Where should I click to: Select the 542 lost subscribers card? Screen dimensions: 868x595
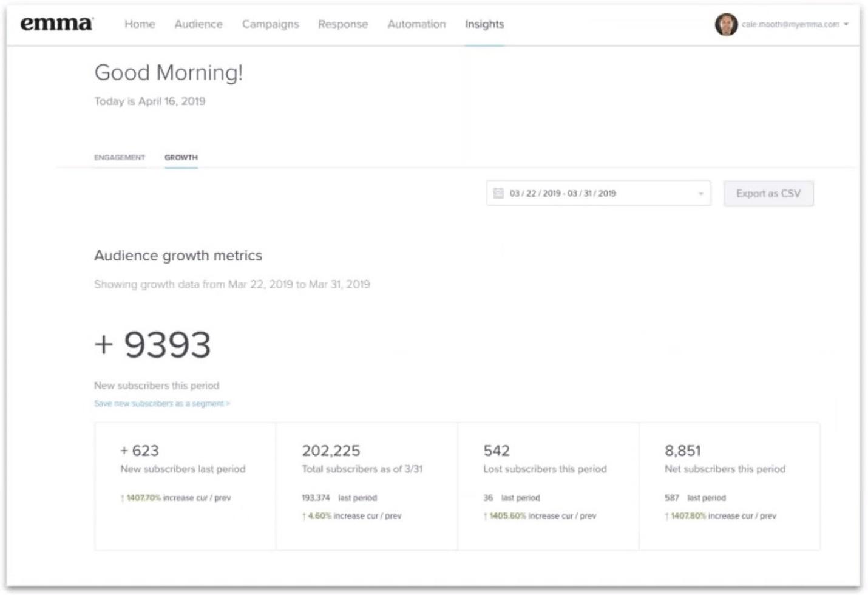coord(548,486)
